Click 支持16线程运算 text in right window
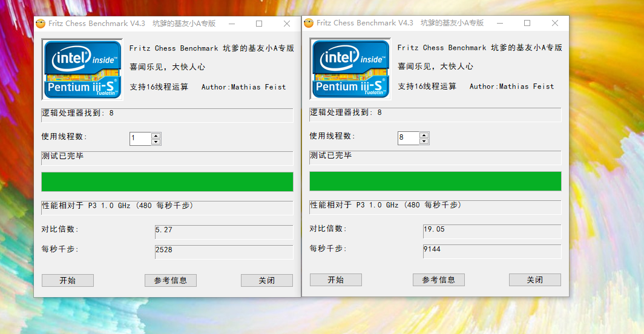644x334 pixels. tap(427, 87)
